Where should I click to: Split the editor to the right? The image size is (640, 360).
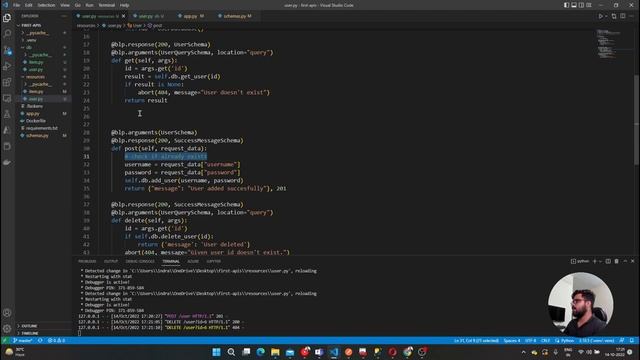(623, 16)
